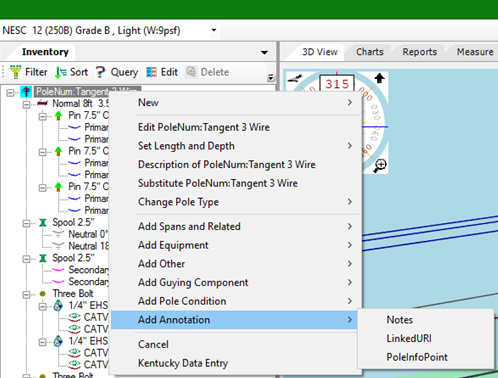Click the crossarm icon beside Normal 8ft
Screen dimensions: 498x378
(x=42, y=103)
